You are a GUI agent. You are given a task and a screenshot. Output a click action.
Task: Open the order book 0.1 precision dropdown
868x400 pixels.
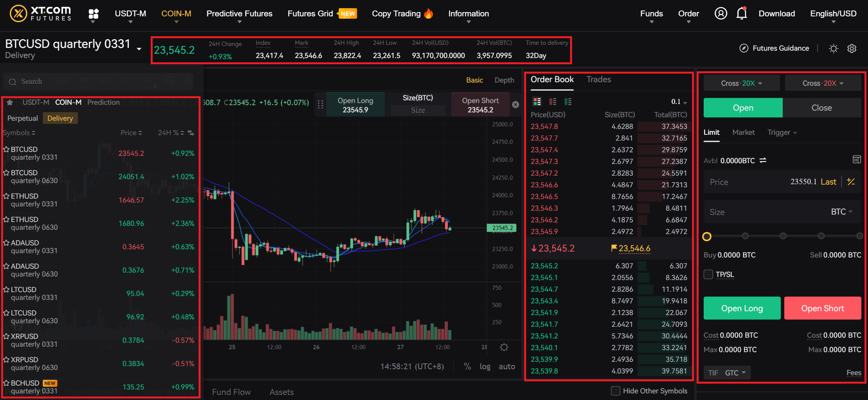tap(679, 102)
